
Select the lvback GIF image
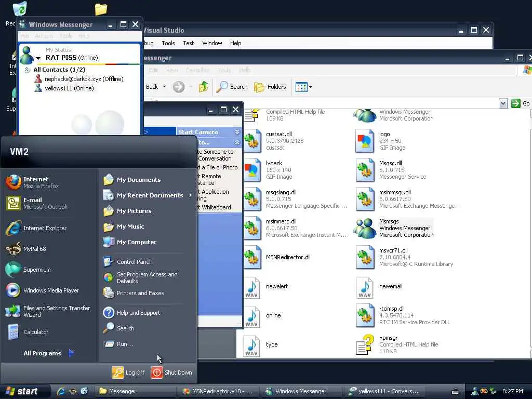click(x=268, y=170)
